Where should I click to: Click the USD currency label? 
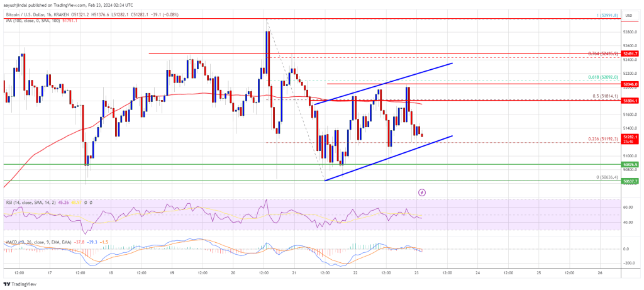(x=628, y=15)
